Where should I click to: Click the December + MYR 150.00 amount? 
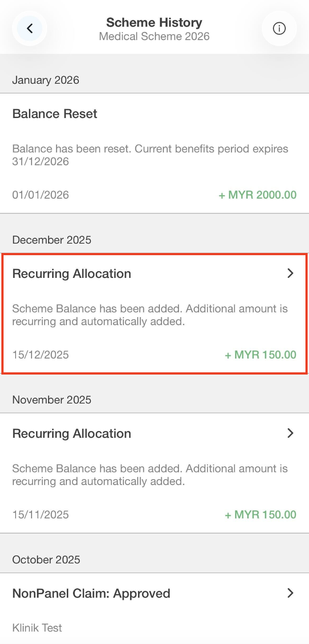[260, 355]
